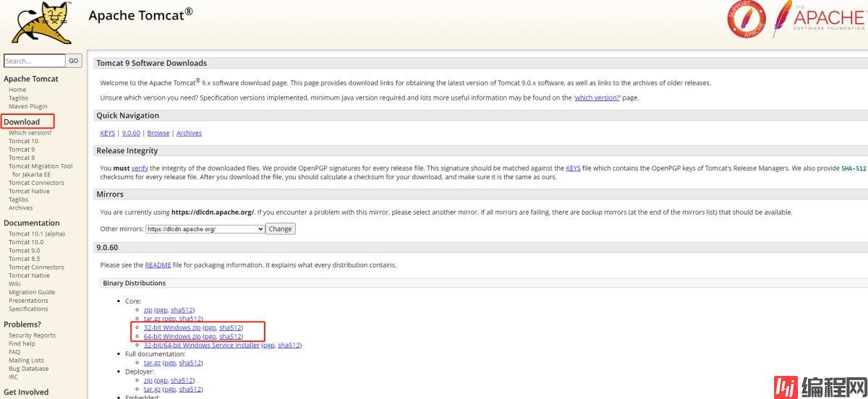The width and height of the screenshot is (868, 399).
Task: Open Archives link in Quick Navigation
Action: [x=189, y=133]
